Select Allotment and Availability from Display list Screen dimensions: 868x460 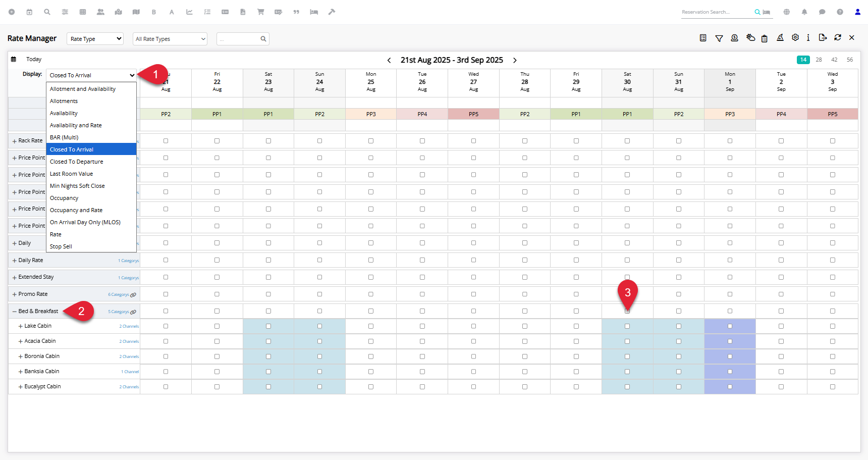click(91, 89)
